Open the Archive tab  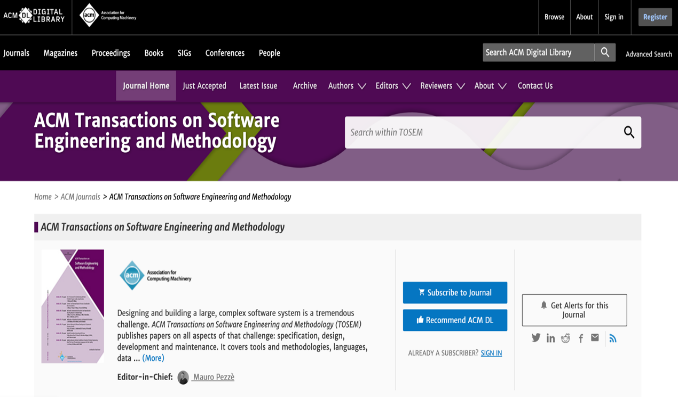304,86
